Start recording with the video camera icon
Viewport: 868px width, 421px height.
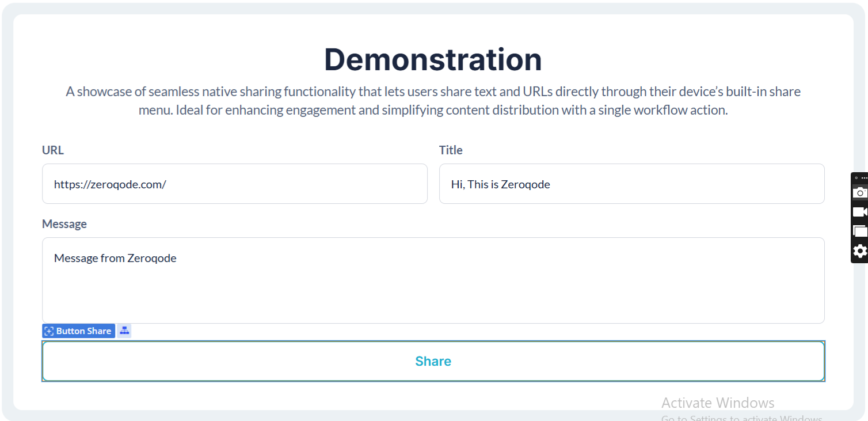(860, 212)
